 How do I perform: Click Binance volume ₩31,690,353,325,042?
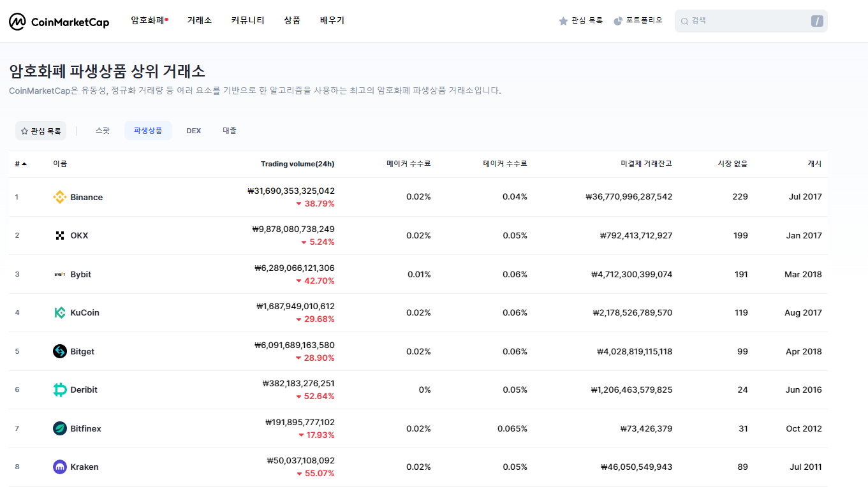coord(290,191)
